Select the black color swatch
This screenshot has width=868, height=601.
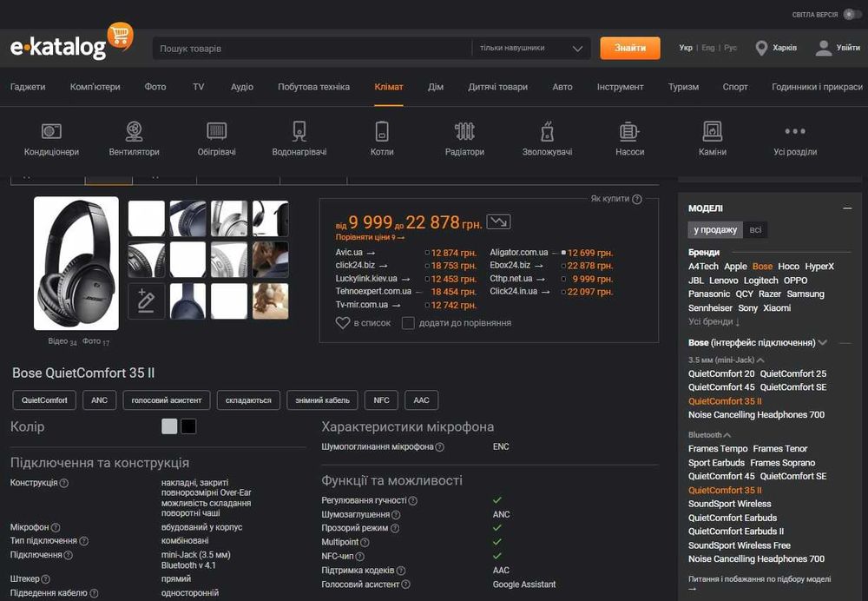tap(188, 426)
